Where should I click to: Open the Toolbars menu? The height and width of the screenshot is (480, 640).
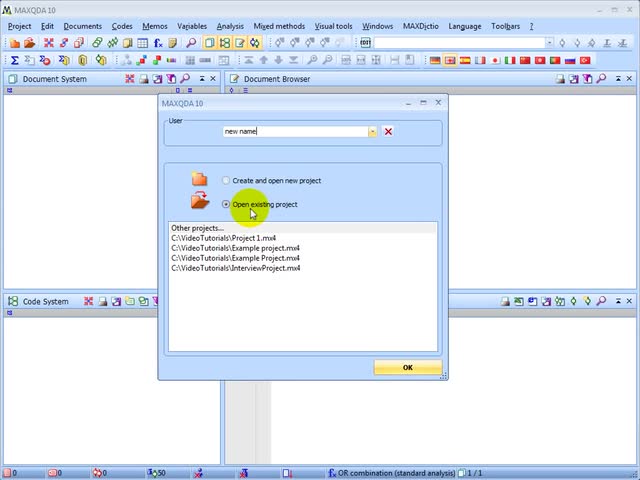505,26
